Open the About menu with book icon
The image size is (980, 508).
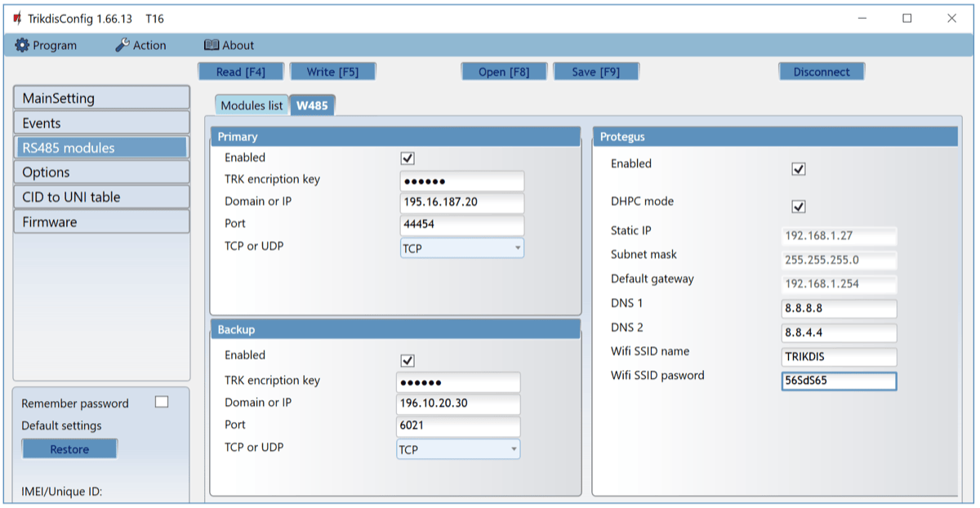pos(229,46)
